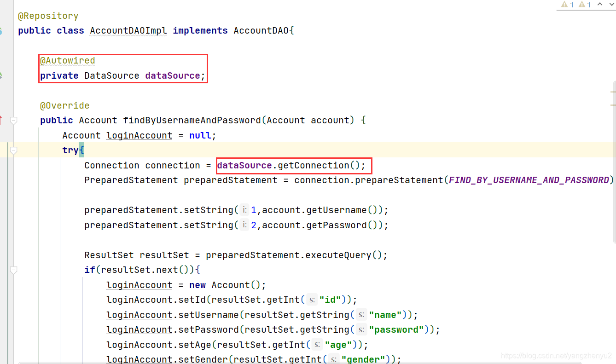Image resolution: width=616 pixels, height=364 pixels.
Task: Click the setGender method call
Action: point(203,359)
